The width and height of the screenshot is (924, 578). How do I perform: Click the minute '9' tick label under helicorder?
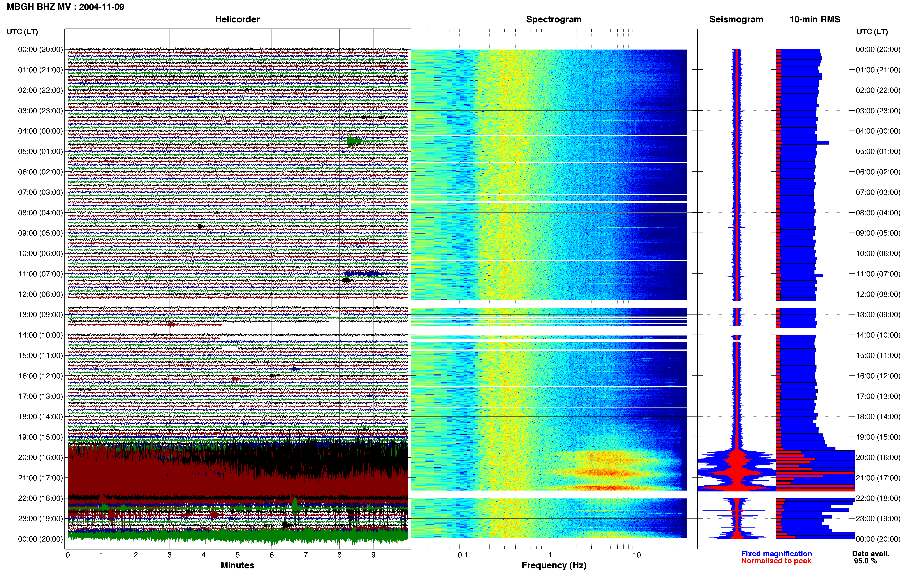point(373,555)
